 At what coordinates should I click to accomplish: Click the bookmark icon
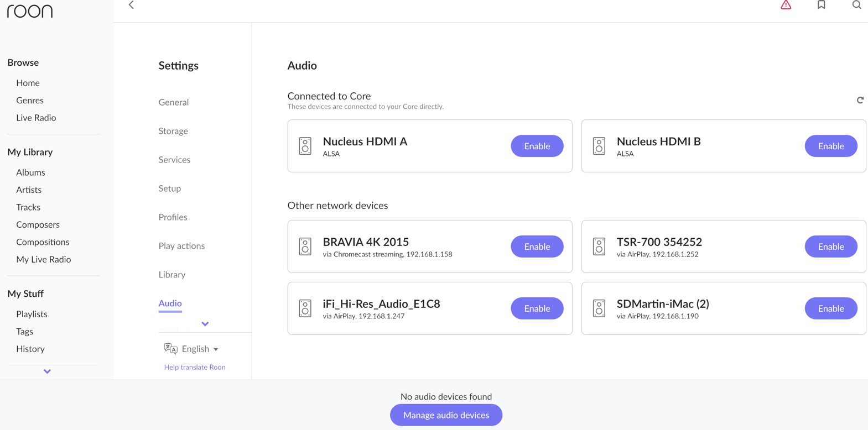(x=822, y=5)
